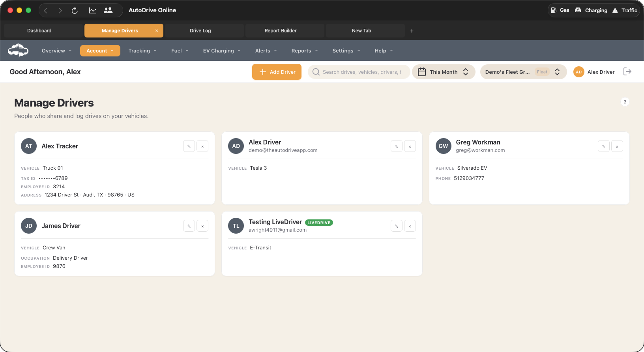This screenshot has height=352, width=644.
Task: Delete the James Driver card
Action: pyautogui.click(x=202, y=226)
